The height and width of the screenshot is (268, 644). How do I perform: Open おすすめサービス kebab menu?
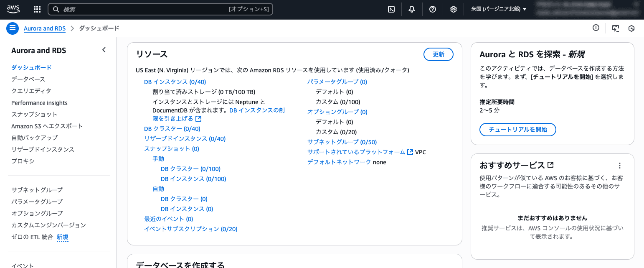click(x=620, y=165)
